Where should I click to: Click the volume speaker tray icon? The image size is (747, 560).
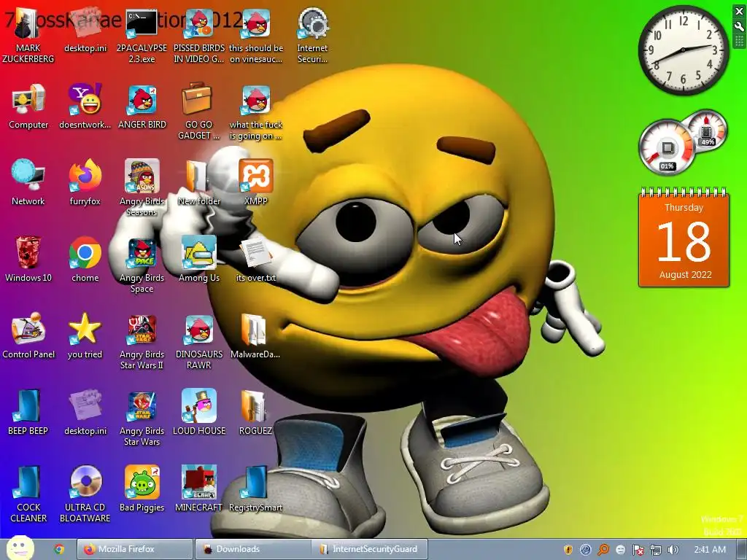(673, 550)
